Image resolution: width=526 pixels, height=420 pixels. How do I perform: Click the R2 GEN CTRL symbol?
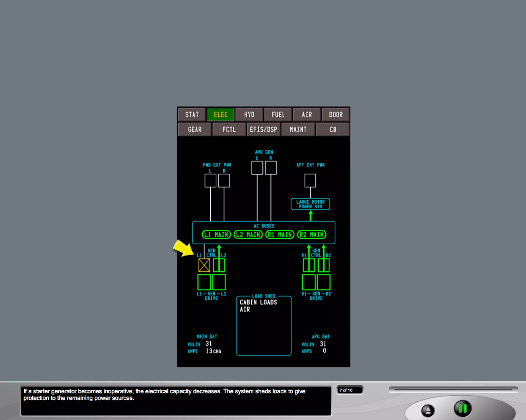point(324,265)
